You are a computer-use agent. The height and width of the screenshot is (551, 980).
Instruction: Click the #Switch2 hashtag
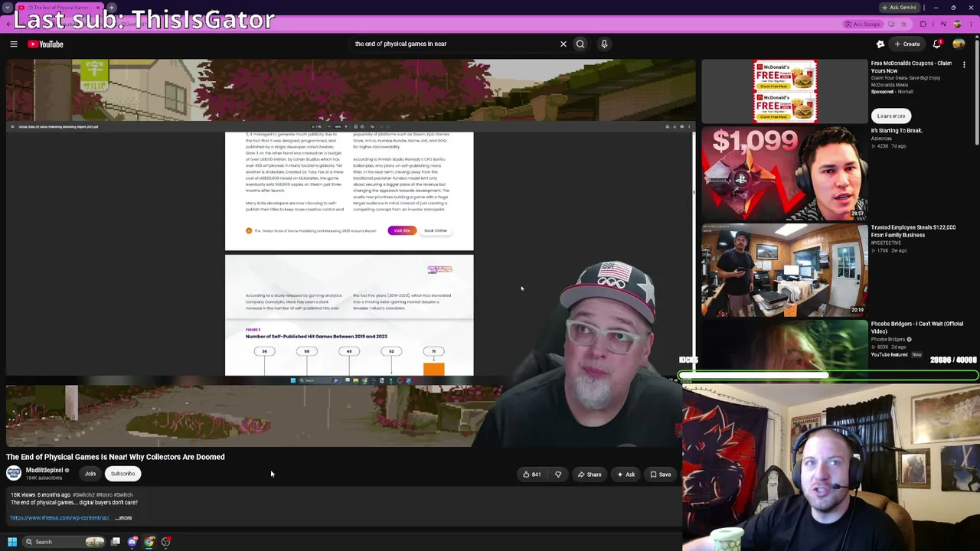point(82,495)
